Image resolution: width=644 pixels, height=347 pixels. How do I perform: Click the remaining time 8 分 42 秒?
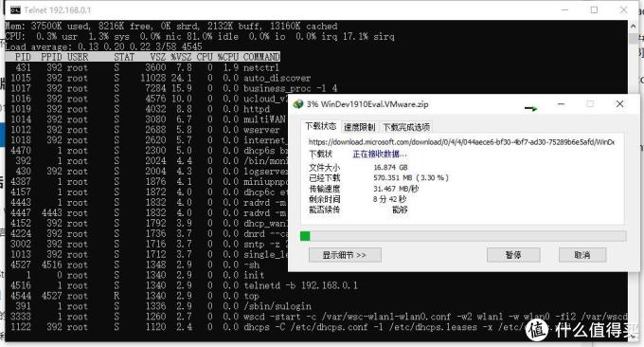point(389,199)
